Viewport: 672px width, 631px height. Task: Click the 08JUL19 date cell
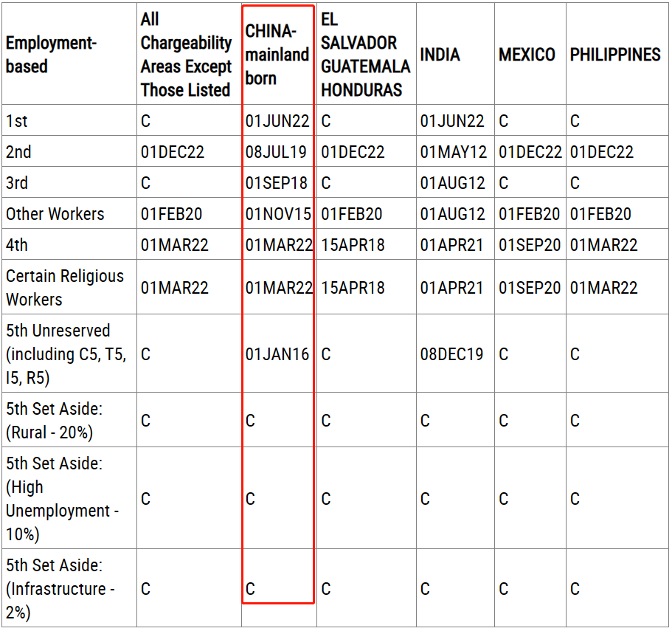(x=276, y=152)
